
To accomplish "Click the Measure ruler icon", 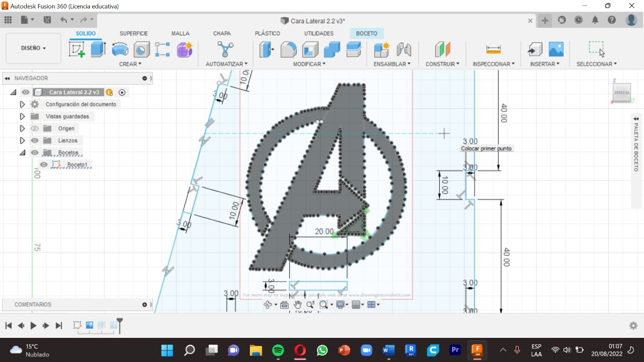I will tap(493, 49).
